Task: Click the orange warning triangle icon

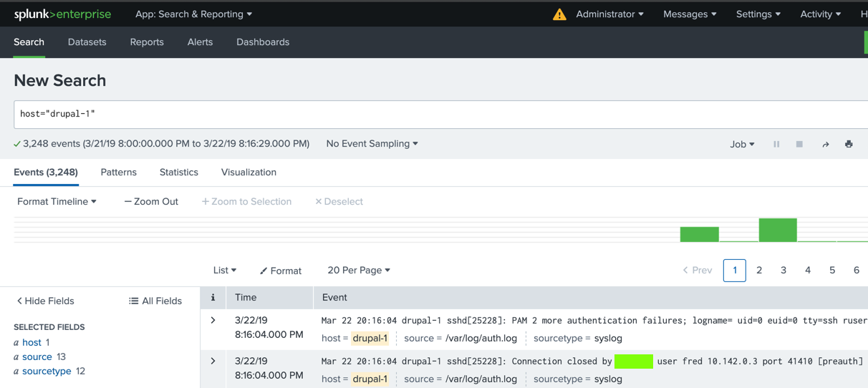Action: coord(559,14)
